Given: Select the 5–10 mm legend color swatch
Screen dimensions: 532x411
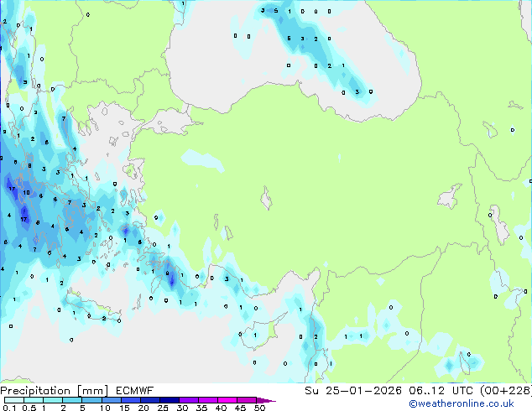Looking at the screenshot, I should [x=91, y=400].
